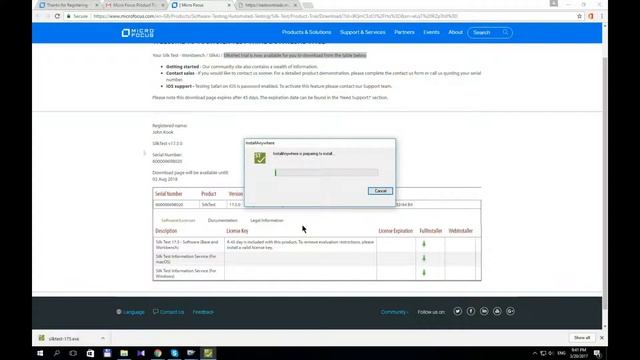
Task: Click the ENG language indicator in tray
Action: (561, 353)
